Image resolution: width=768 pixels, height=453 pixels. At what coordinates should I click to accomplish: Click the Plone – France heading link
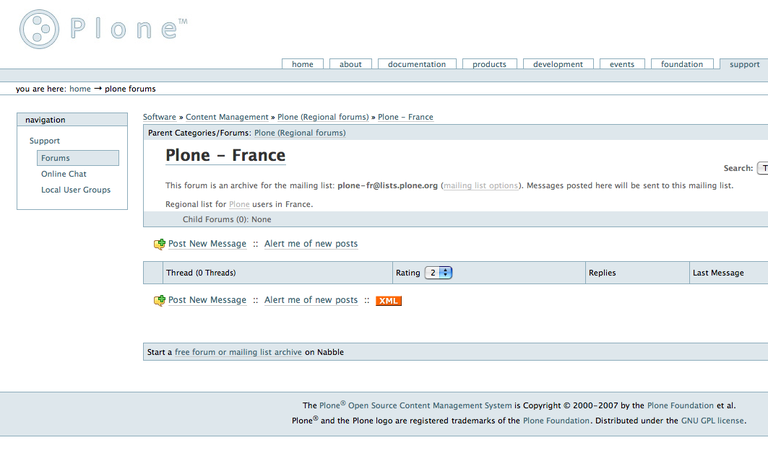(225, 155)
